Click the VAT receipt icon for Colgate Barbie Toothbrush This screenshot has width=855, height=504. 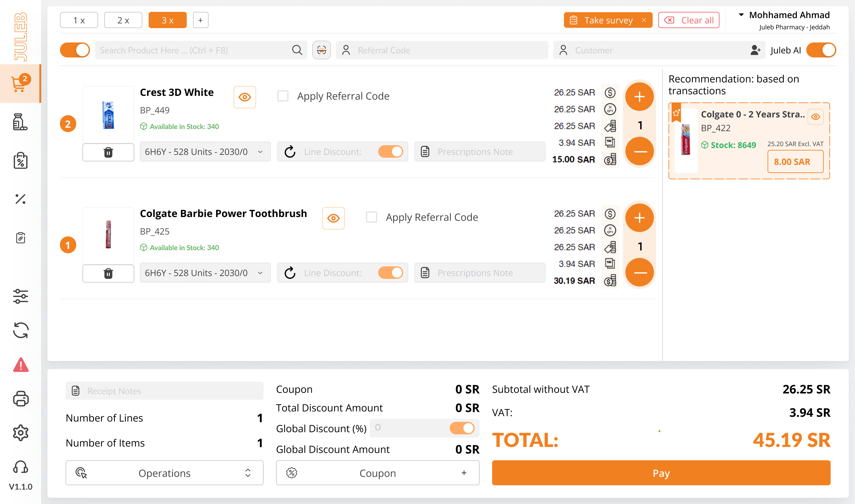[x=610, y=264]
